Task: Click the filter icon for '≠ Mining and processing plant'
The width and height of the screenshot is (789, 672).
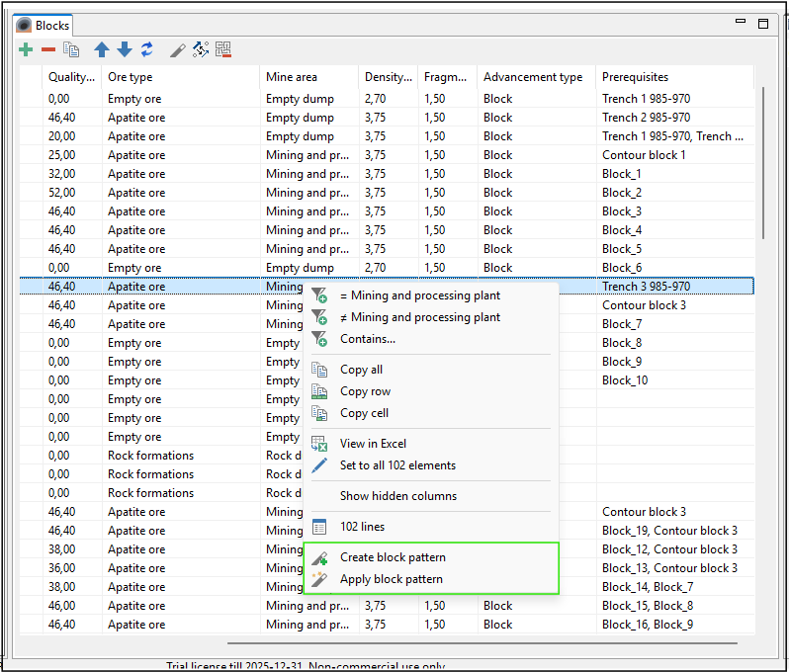Action: [319, 317]
